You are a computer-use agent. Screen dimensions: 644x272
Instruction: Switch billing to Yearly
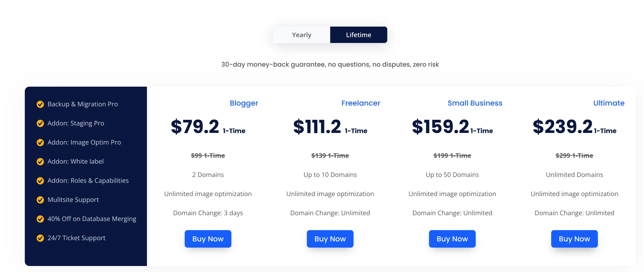(301, 35)
